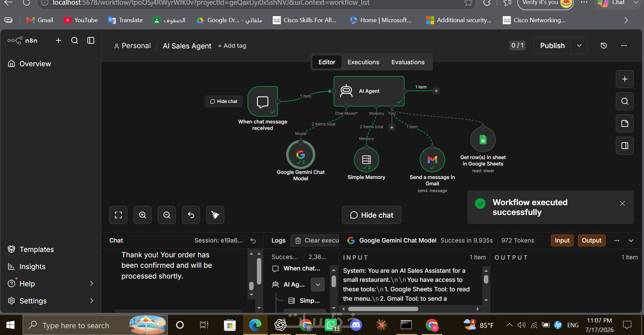
Task: Open Discord from the taskbar
Action: pos(356,325)
